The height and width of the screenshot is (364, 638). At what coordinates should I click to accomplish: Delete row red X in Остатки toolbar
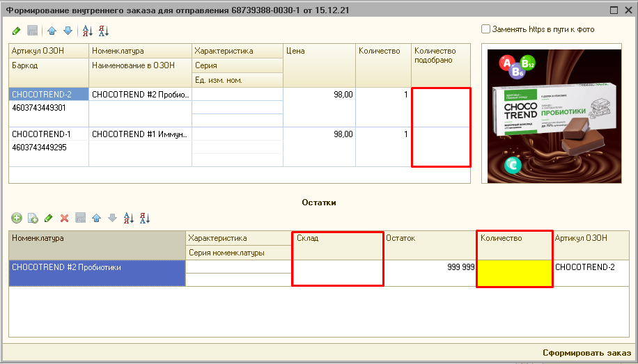point(64,219)
